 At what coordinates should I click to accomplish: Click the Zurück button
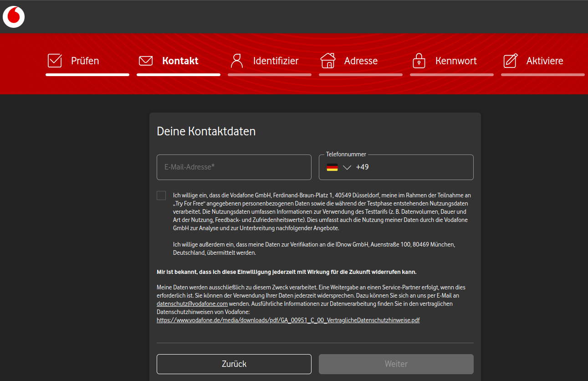pyautogui.click(x=234, y=364)
